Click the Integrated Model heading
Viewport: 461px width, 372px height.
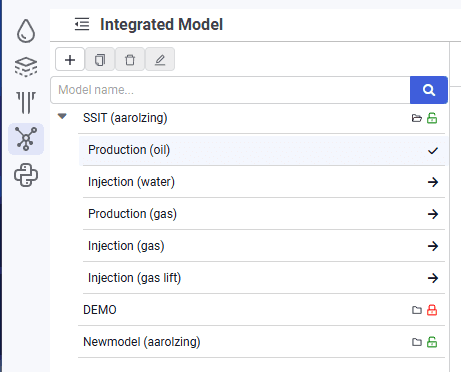click(x=161, y=24)
